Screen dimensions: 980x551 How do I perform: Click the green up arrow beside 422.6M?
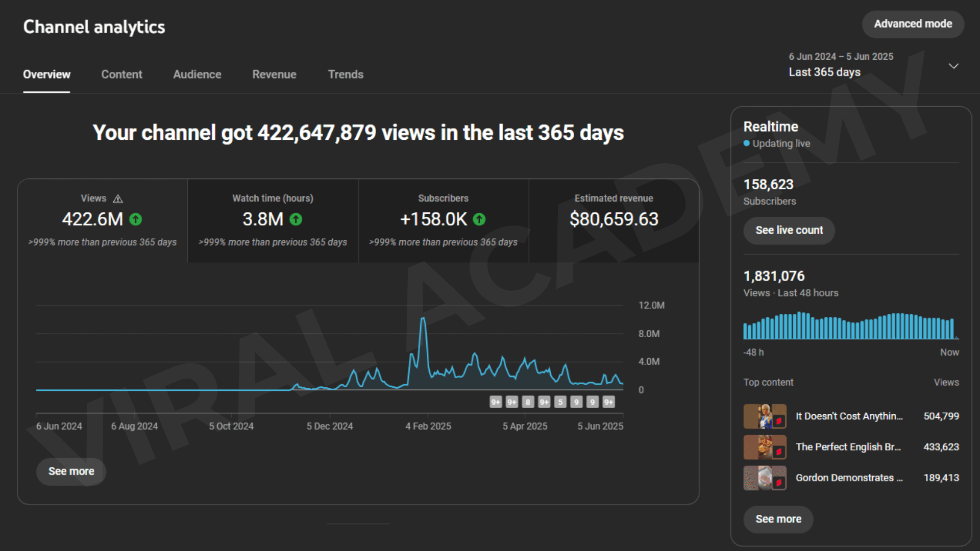[x=135, y=219]
